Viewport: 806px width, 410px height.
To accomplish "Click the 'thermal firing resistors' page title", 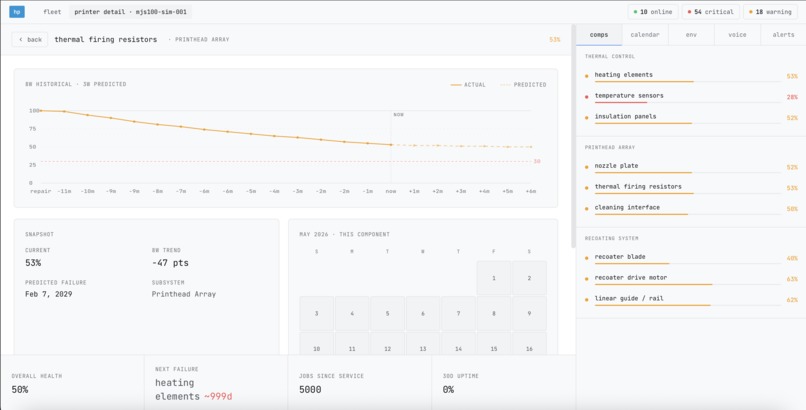I will [106, 40].
